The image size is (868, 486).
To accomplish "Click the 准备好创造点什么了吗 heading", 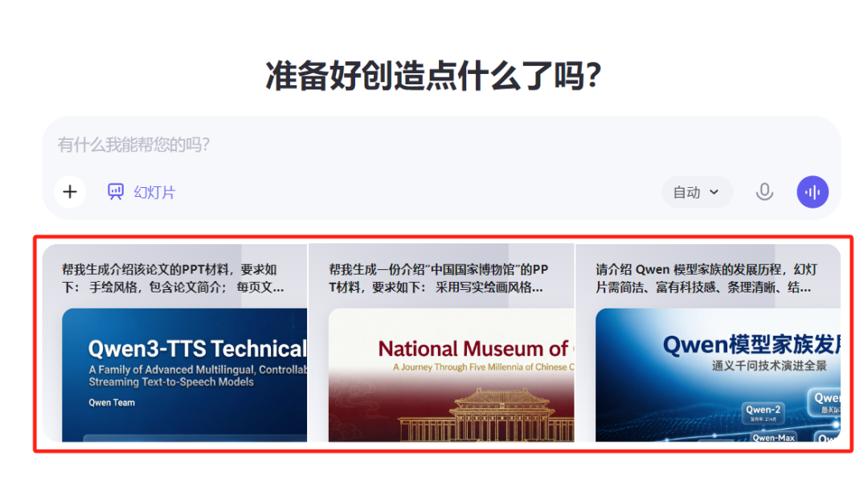I will tap(434, 76).
